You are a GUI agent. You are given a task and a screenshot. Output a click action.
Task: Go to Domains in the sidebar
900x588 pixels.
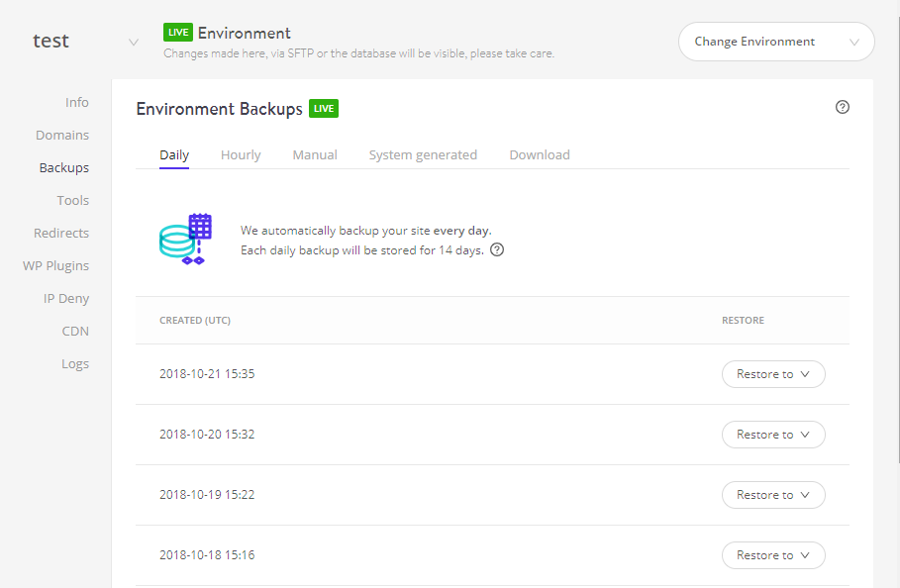(62, 135)
